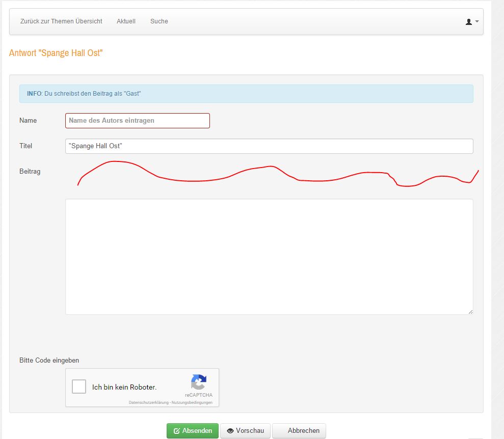Click the heading Antwort "Spange Hall Ost"
The width and height of the screenshot is (504, 439).
coord(56,52)
